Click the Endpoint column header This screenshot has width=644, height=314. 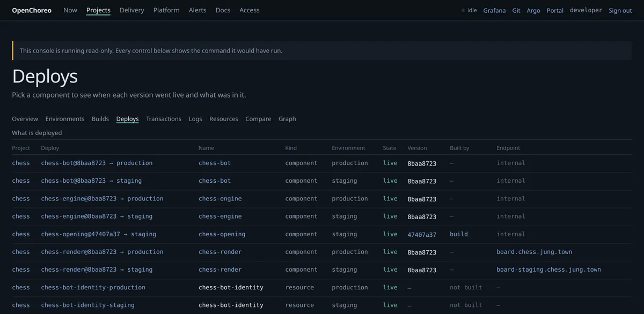click(508, 148)
